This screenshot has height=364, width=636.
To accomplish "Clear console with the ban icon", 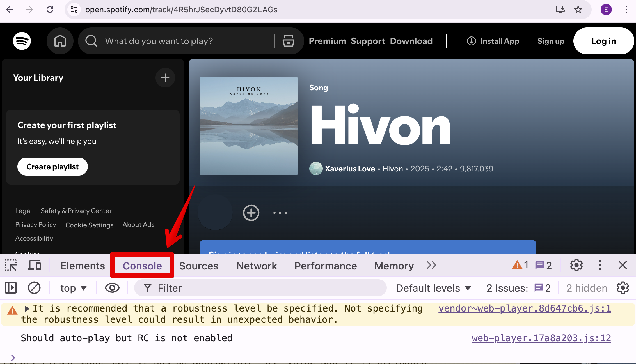I will tap(34, 288).
